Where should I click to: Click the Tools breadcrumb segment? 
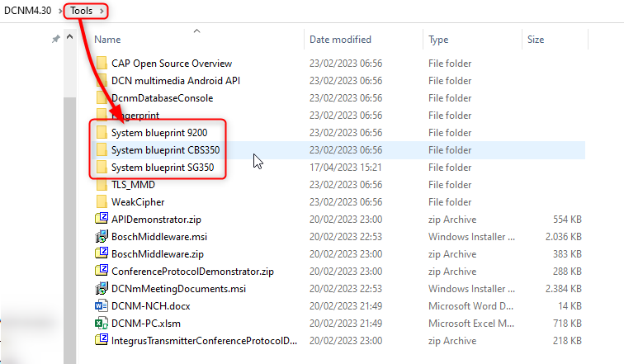pos(81,11)
